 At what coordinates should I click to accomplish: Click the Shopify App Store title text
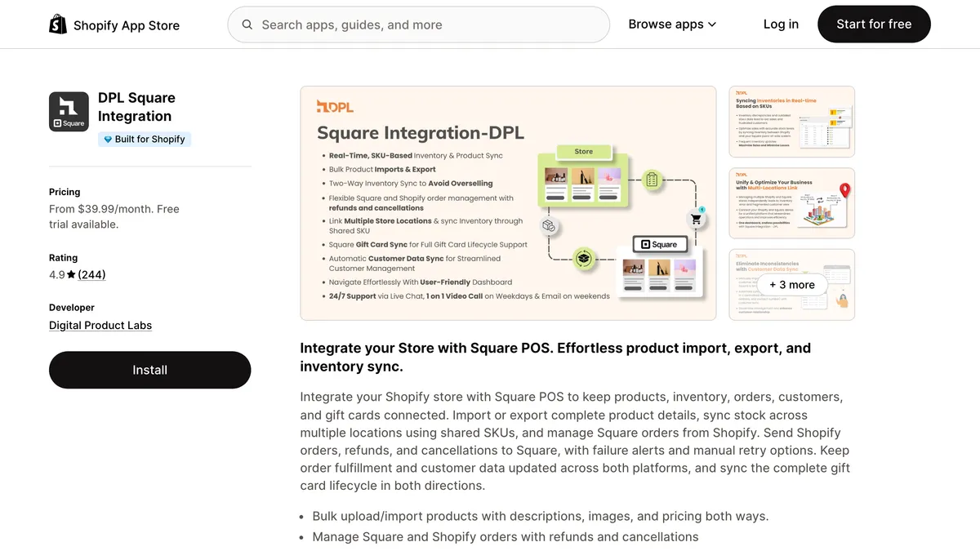click(127, 25)
